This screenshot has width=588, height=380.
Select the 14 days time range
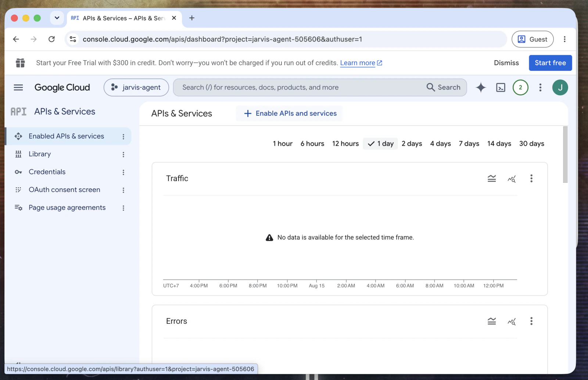point(499,144)
